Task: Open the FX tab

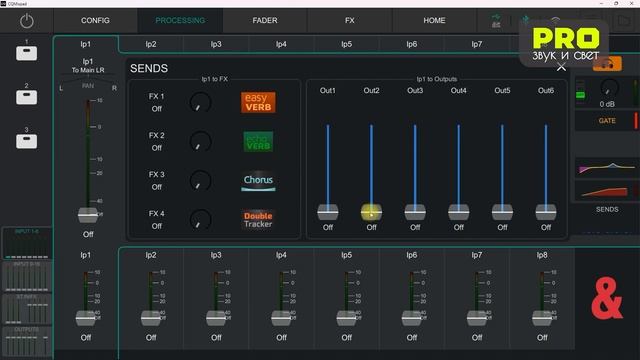Action: point(350,20)
